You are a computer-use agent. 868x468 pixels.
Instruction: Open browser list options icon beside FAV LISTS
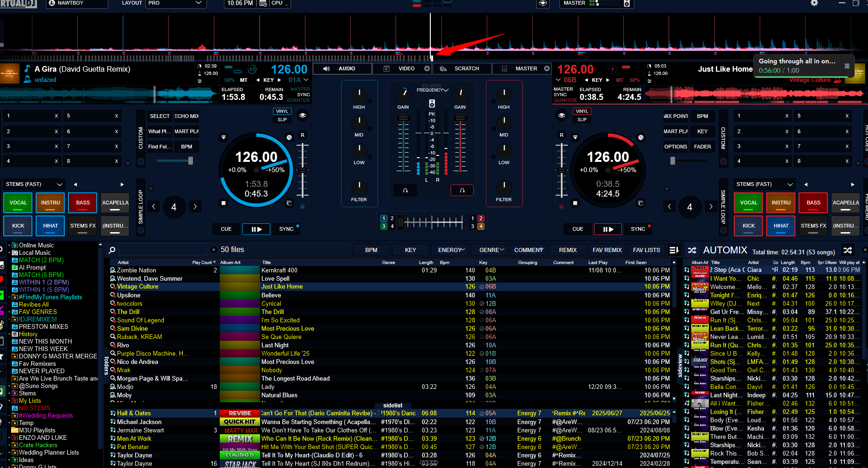pos(674,250)
